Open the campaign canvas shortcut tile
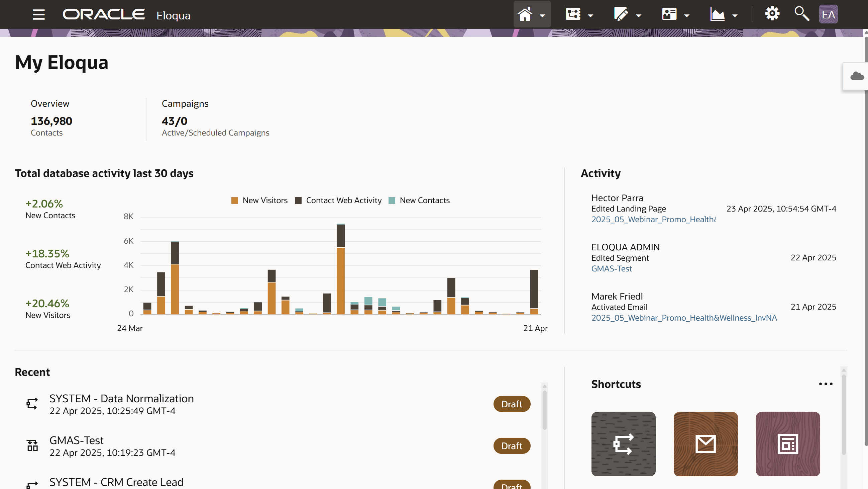 (623, 444)
